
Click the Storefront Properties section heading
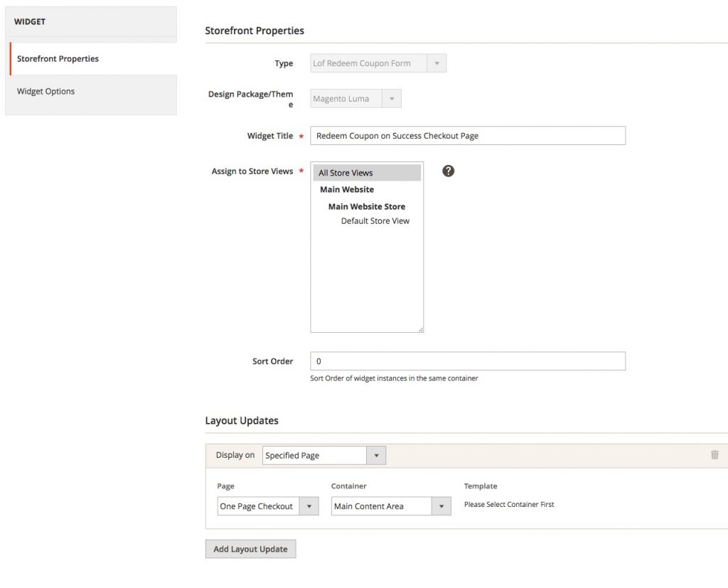pyautogui.click(x=255, y=31)
